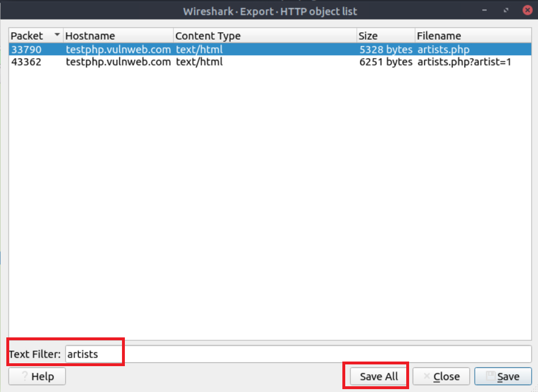The width and height of the screenshot is (538, 392).
Task: Click the artists.php filename in first row
Action: click(443, 49)
